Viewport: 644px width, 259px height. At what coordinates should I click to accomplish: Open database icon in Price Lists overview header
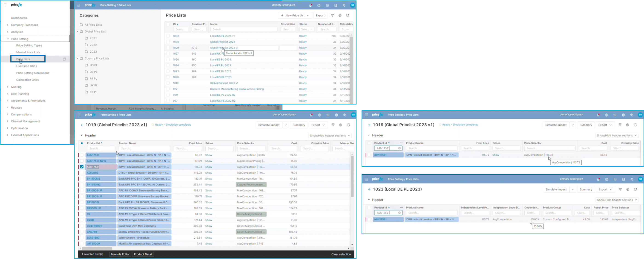pos(336,5)
